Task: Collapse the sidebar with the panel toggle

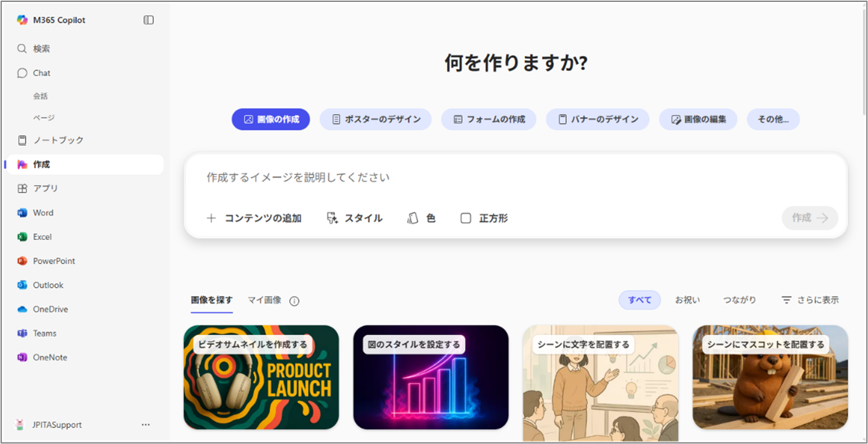Action: click(148, 19)
